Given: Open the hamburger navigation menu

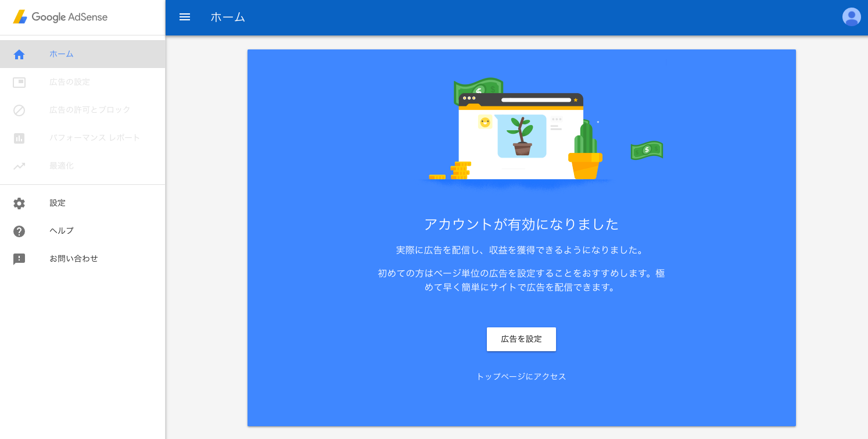Looking at the screenshot, I should pos(185,17).
